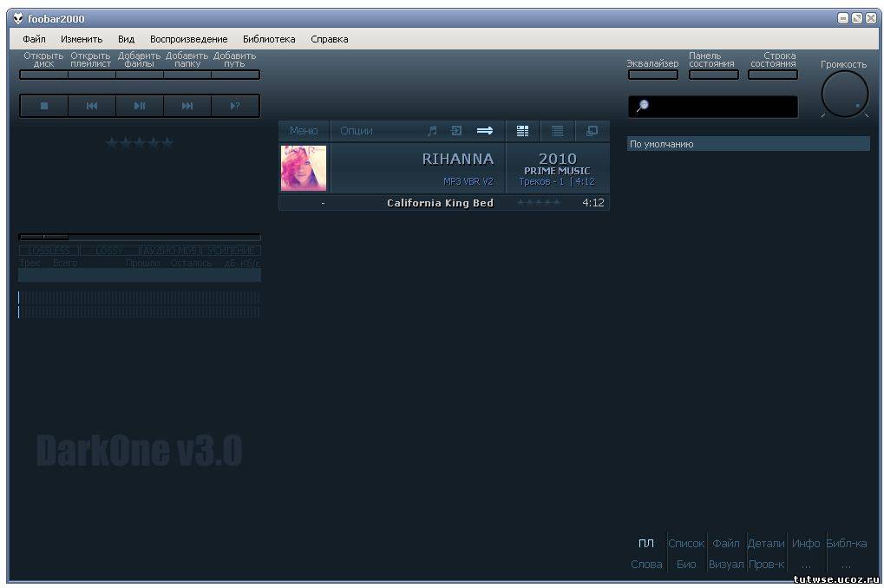This screenshot has width=884, height=588.
Task: Click the Play/Pause button
Action: click(x=140, y=106)
